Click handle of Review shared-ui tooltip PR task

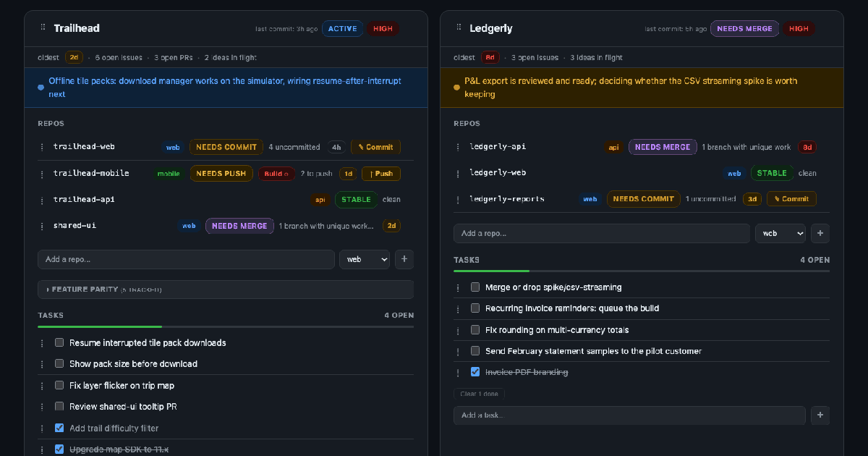point(42,407)
